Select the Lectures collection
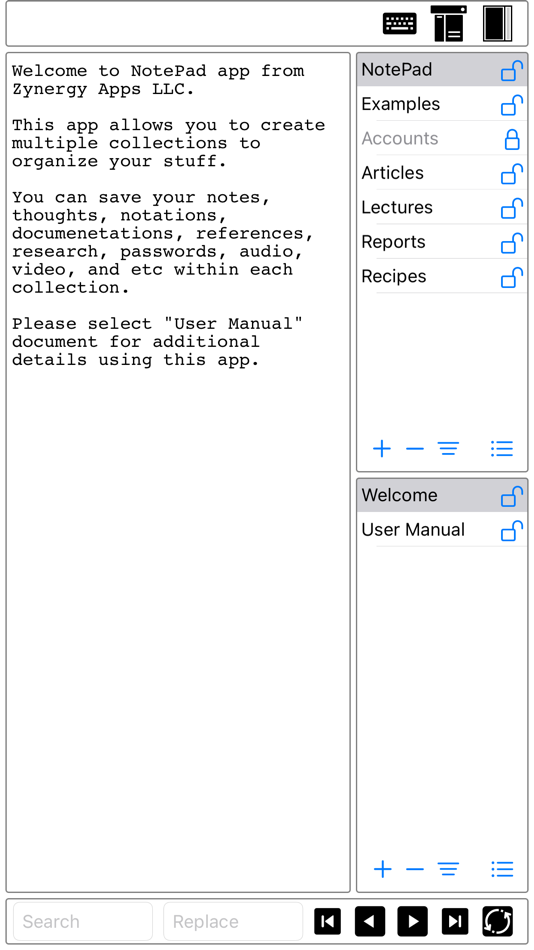Image resolution: width=534 pixels, height=950 pixels. 442,208
